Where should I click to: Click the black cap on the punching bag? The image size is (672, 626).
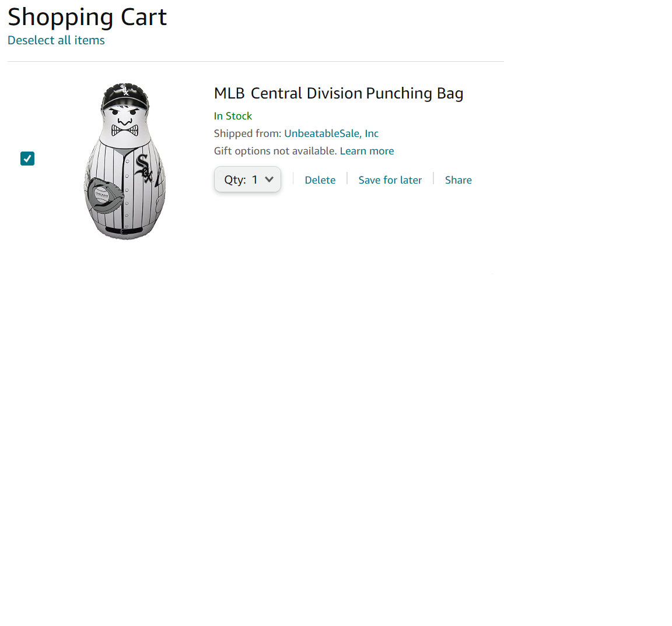(x=125, y=96)
